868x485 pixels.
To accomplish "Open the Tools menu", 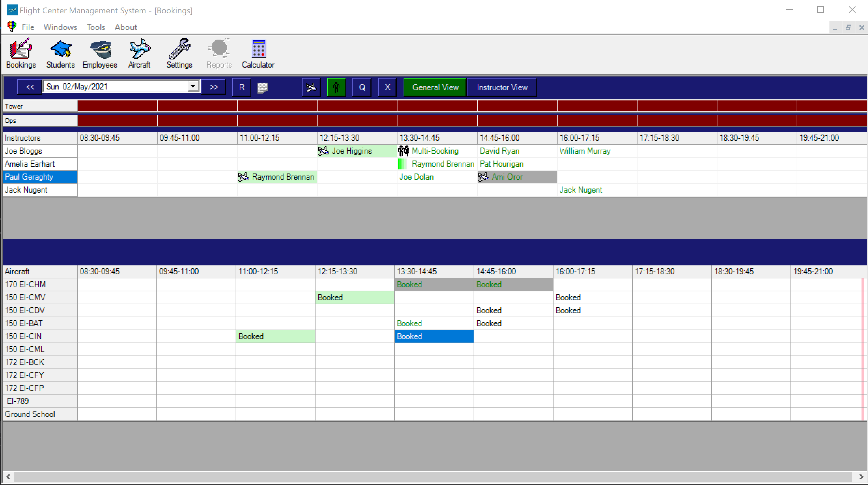I will click(x=96, y=27).
